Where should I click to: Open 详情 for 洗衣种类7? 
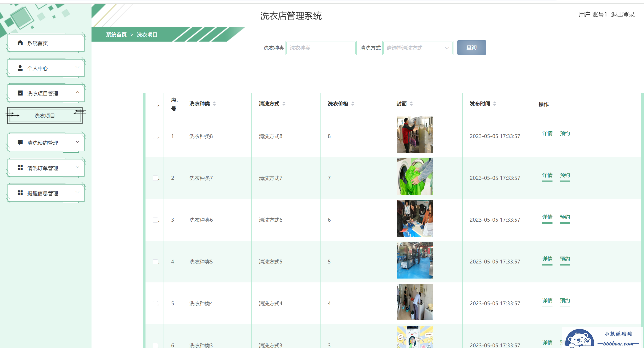click(x=547, y=175)
